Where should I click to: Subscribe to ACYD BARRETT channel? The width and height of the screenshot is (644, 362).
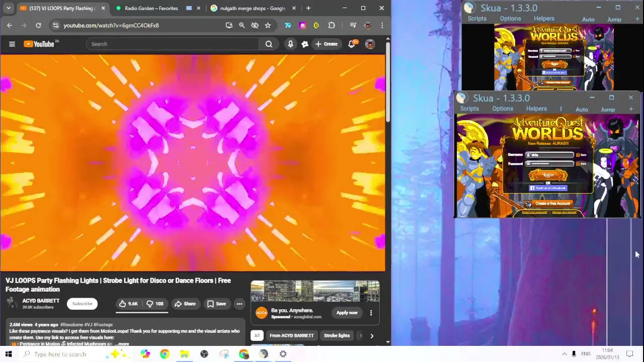pos(82,304)
